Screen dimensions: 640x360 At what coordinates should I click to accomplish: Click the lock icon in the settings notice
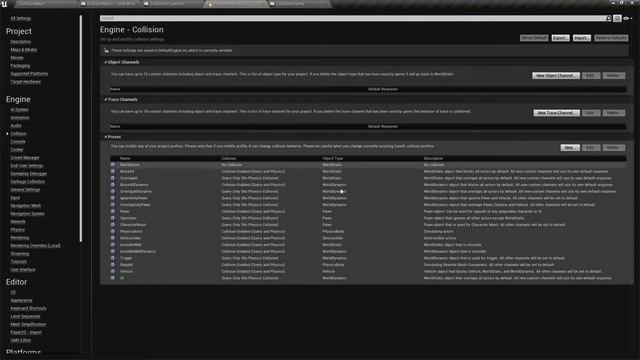tap(107, 51)
